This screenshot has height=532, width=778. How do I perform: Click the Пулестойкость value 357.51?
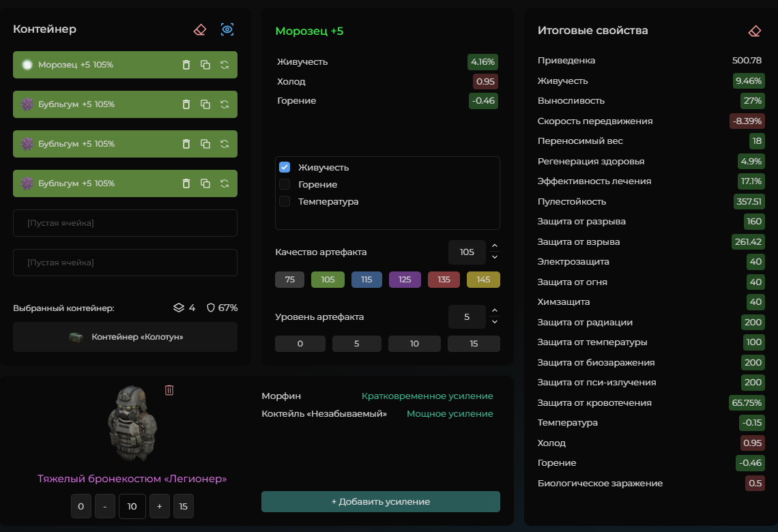[749, 201]
